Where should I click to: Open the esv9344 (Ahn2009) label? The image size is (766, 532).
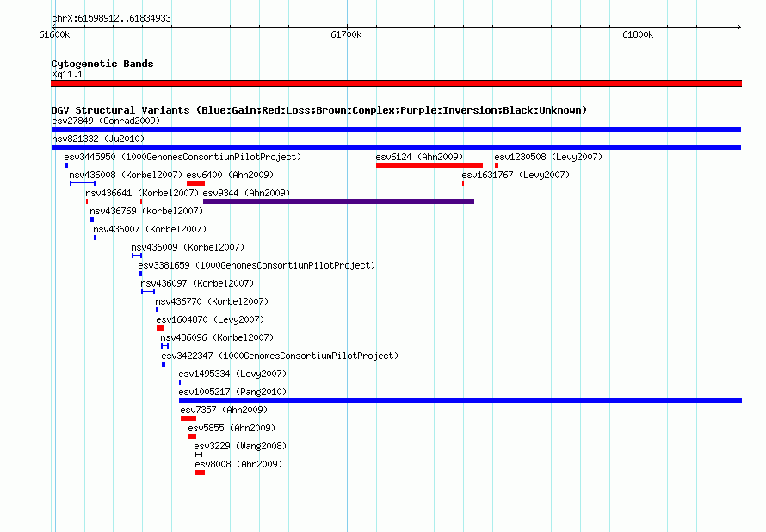point(246,193)
